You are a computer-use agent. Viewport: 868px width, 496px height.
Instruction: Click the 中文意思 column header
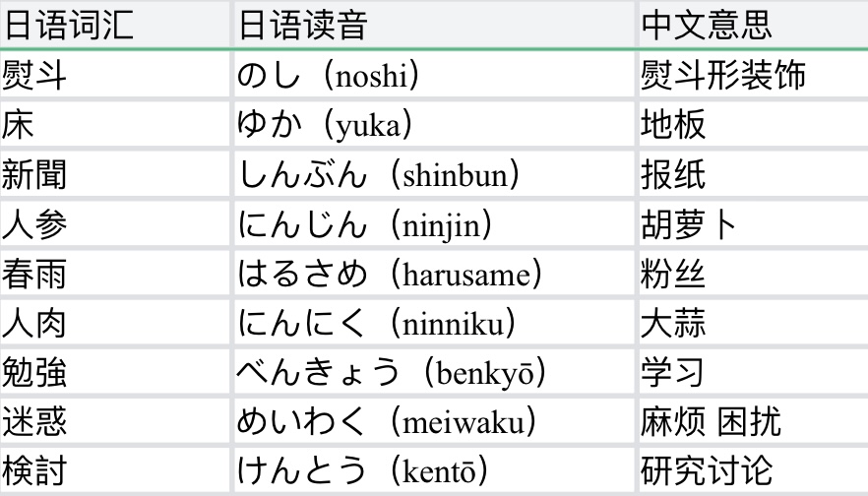click(707, 25)
